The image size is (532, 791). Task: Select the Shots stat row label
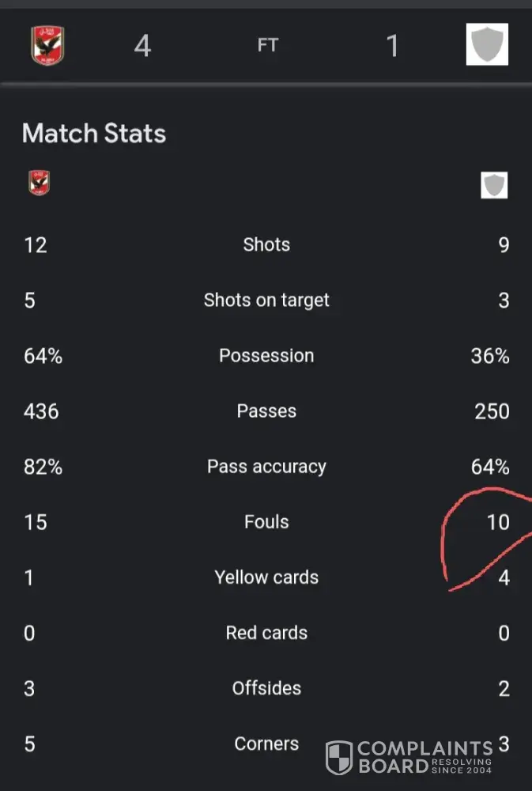(x=266, y=244)
